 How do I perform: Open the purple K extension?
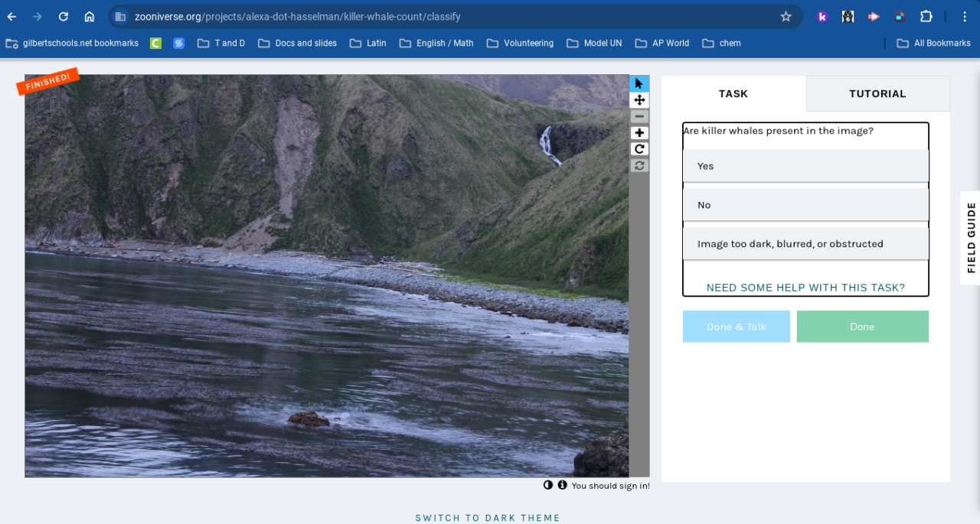pyautogui.click(x=822, y=16)
